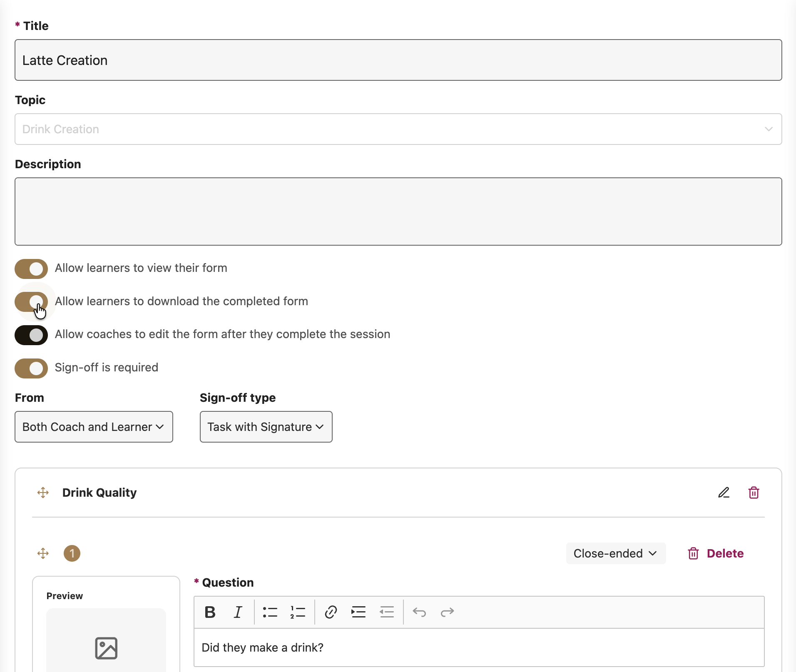Click into the Description text area
This screenshot has width=796, height=672.
coord(398,212)
